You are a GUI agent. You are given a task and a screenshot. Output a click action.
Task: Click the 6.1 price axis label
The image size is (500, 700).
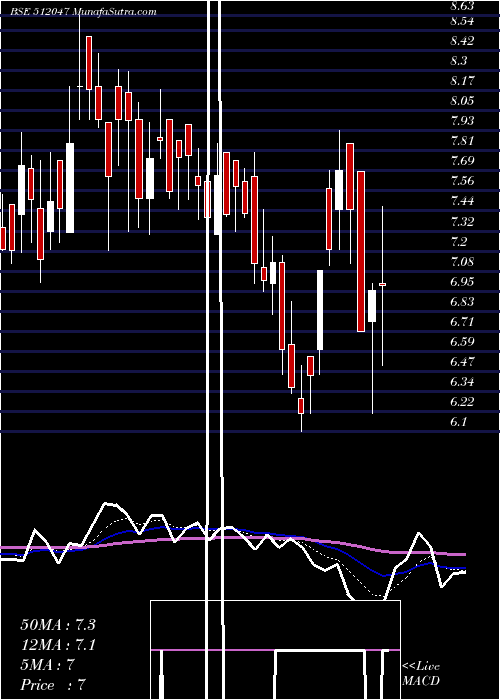(x=458, y=421)
